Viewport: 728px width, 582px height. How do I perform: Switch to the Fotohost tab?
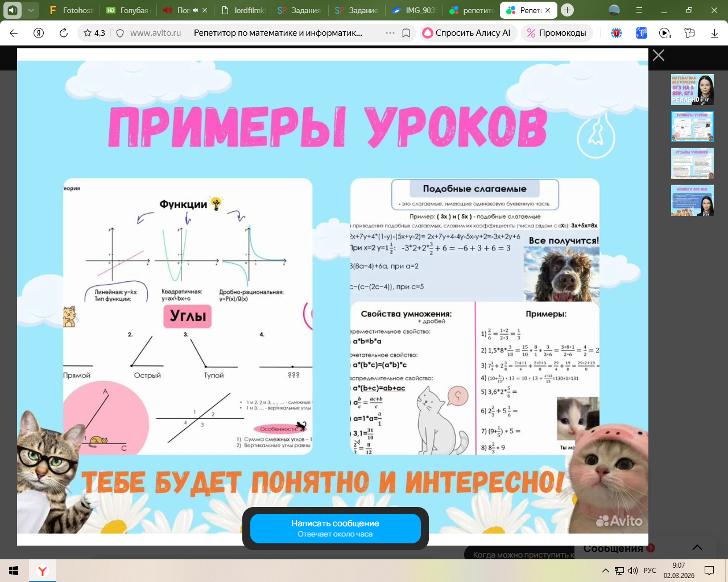tap(71, 10)
